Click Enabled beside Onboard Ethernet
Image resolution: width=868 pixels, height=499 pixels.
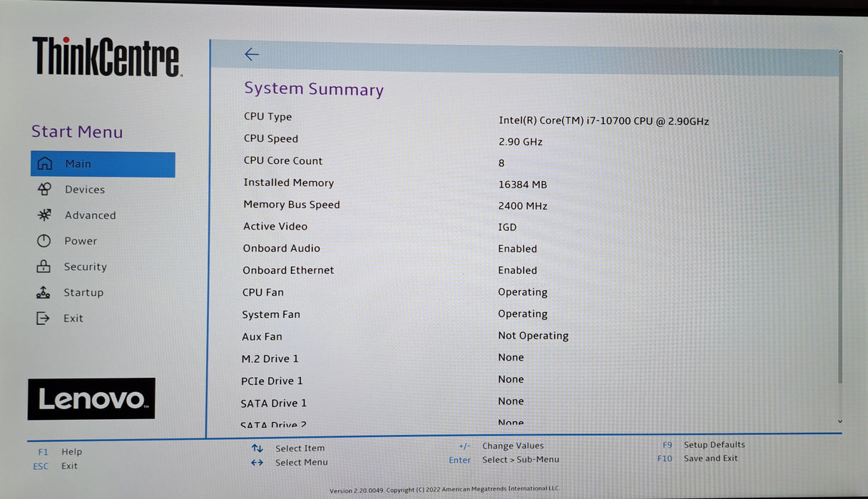(517, 270)
